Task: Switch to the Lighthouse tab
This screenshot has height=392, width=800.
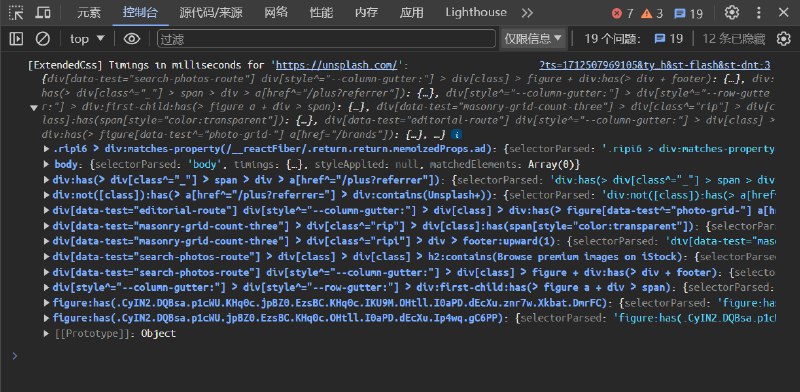Action: (x=476, y=13)
